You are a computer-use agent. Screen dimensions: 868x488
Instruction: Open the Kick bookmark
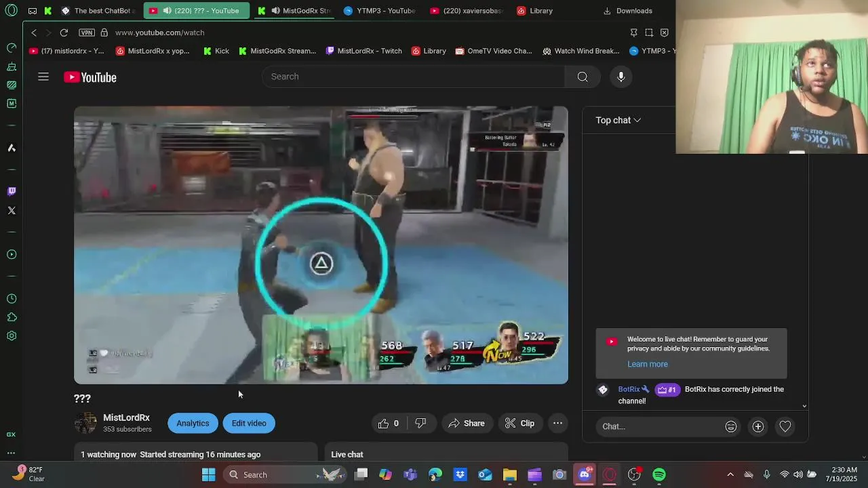(x=216, y=51)
